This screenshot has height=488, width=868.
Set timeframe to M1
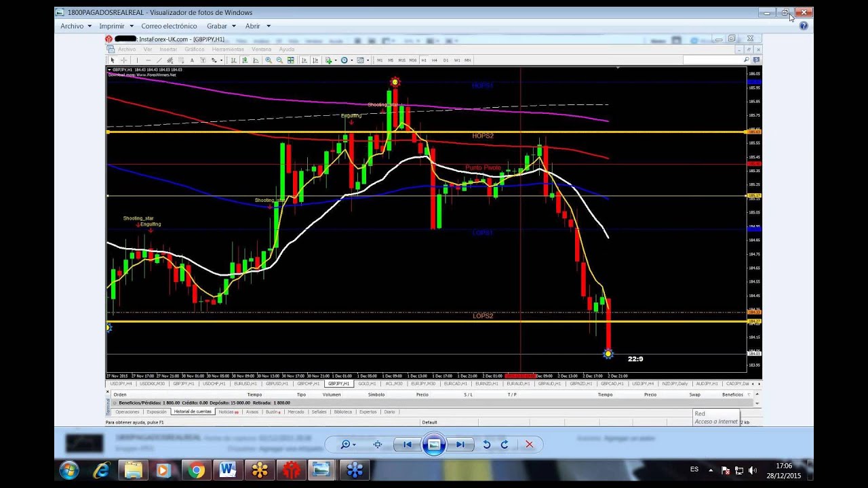379,60
